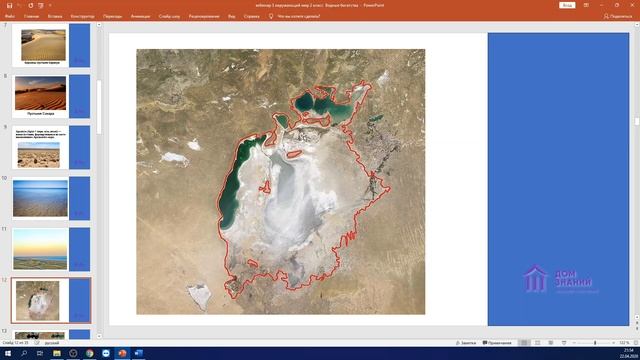Click the Redo icon in quick access toolbar
This screenshot has height=360, width=640.
coord(31,6)
